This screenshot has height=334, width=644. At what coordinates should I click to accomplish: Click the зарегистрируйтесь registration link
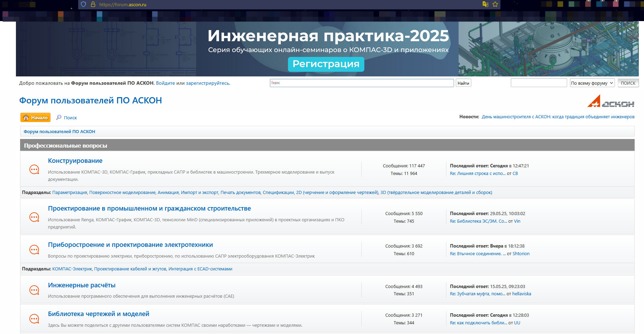tap(207, 83)
